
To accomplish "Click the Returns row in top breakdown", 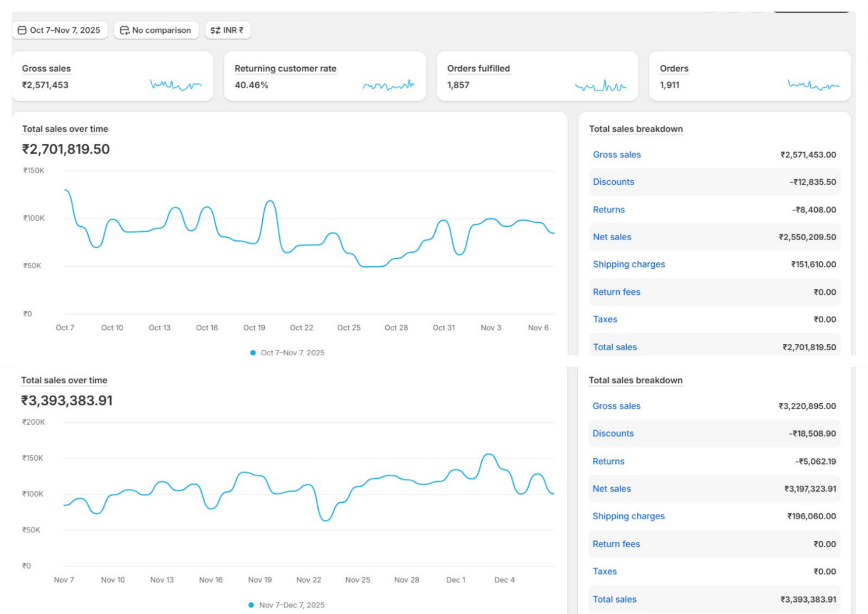I will click(x=609, y=209).
